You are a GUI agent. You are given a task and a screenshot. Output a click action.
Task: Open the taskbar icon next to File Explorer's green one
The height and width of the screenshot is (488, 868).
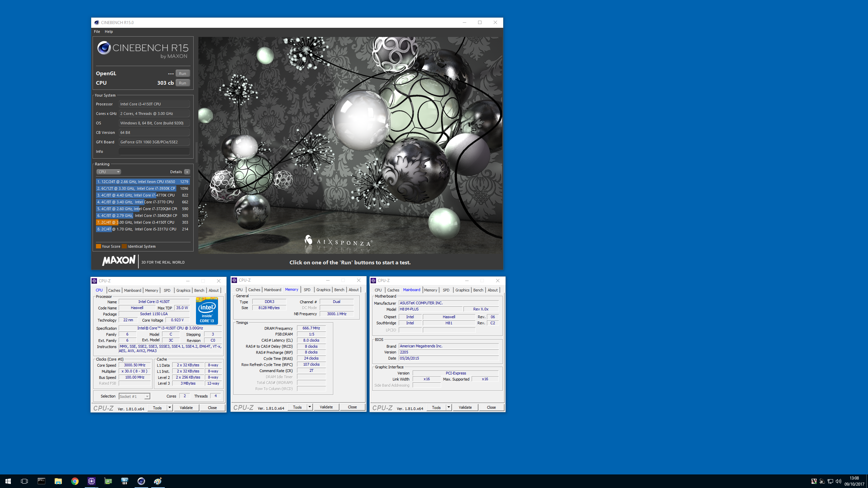[x=108, y=481]
